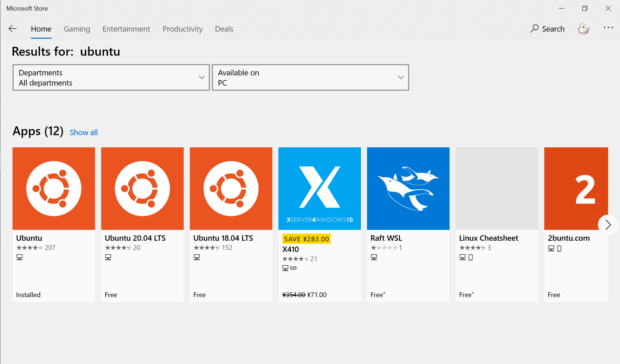620x364 pixels.
Task: Click the Apps (12) section heading
Action: [38, 131]
